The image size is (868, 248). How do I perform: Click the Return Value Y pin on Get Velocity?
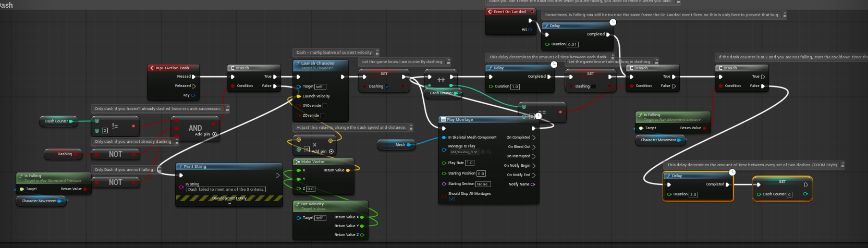coord(362,226)
